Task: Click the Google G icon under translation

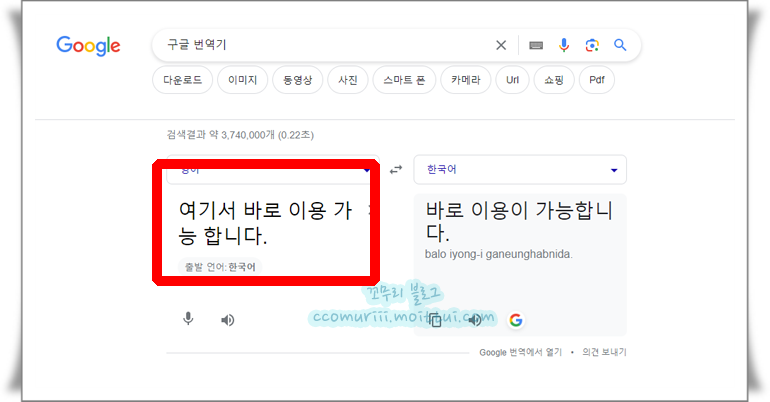Action: click(516, 321)
